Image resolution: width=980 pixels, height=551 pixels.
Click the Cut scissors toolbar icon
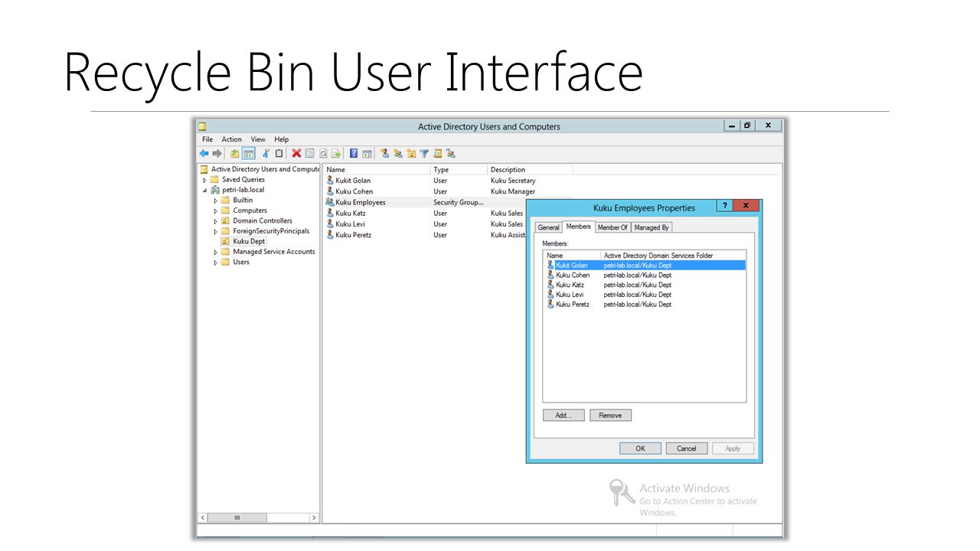266,153
